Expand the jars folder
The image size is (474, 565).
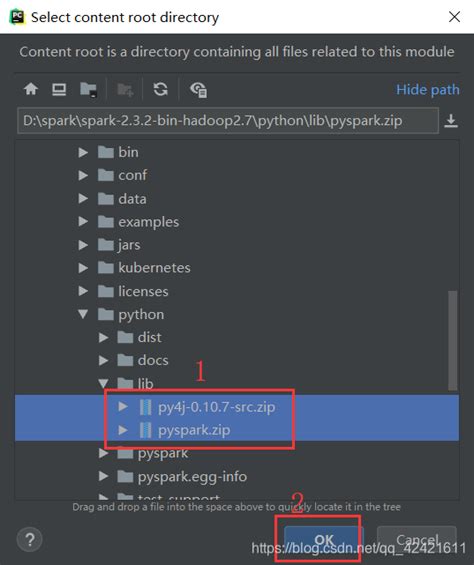[83, 245]
